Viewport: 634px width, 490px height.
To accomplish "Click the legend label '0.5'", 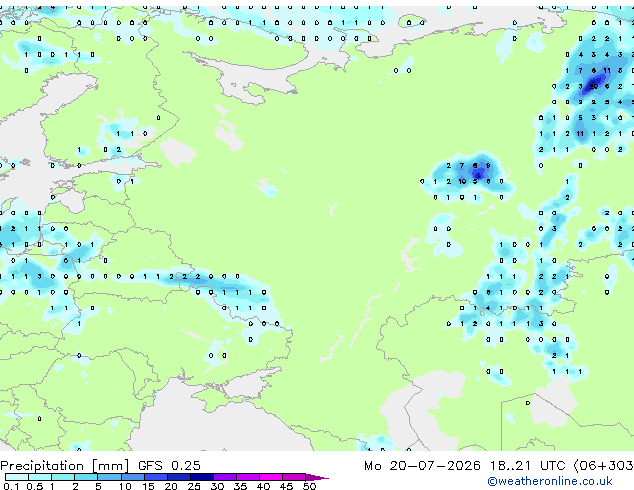I will click(35, 486).
